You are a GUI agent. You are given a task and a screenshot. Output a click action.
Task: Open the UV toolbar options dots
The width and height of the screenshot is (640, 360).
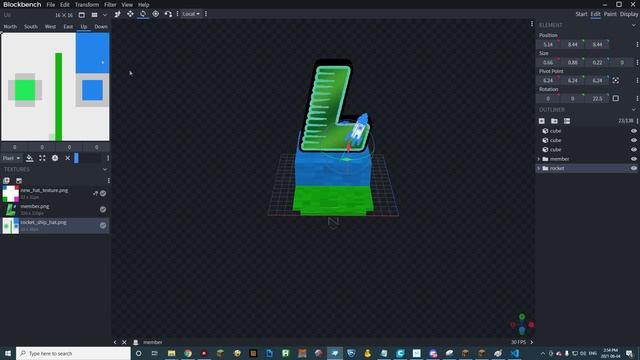108,158
